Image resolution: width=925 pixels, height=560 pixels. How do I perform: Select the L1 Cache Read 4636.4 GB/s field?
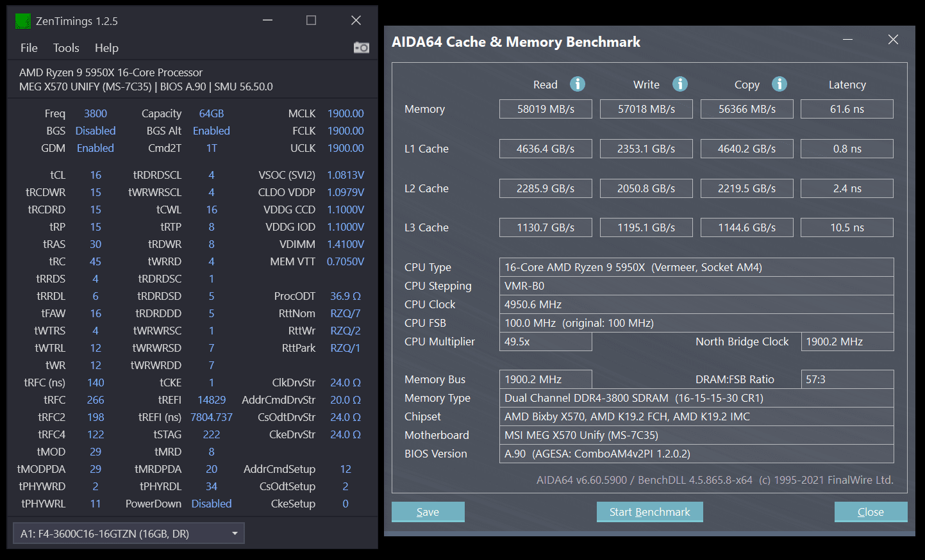pos(546,149)
